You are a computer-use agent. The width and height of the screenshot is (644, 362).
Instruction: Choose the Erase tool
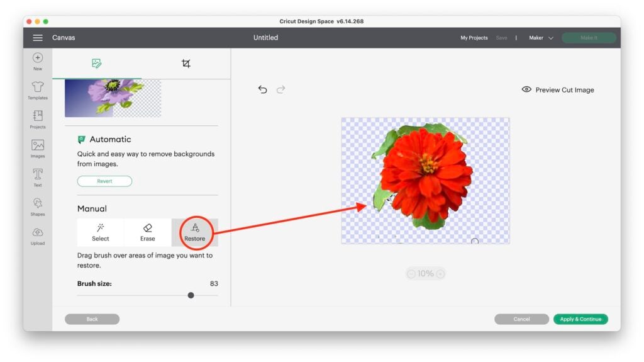[147, 232]
